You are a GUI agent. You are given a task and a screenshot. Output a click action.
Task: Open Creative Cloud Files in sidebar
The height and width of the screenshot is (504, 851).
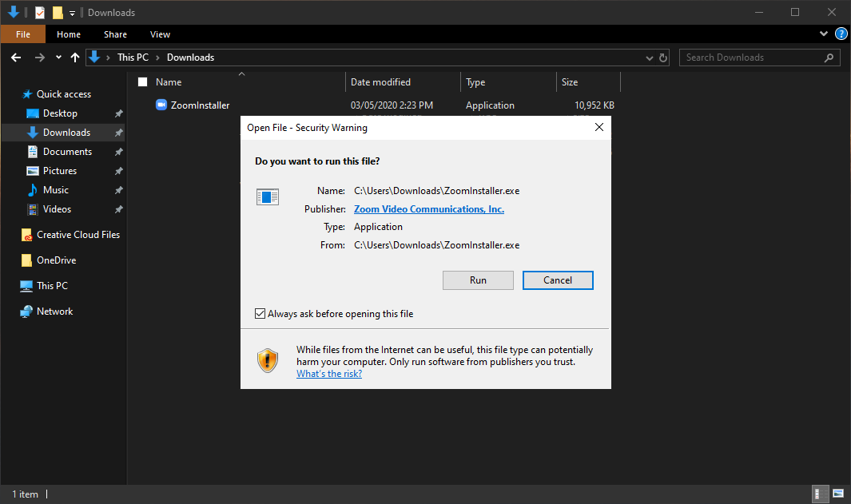(x=78, y=234)
